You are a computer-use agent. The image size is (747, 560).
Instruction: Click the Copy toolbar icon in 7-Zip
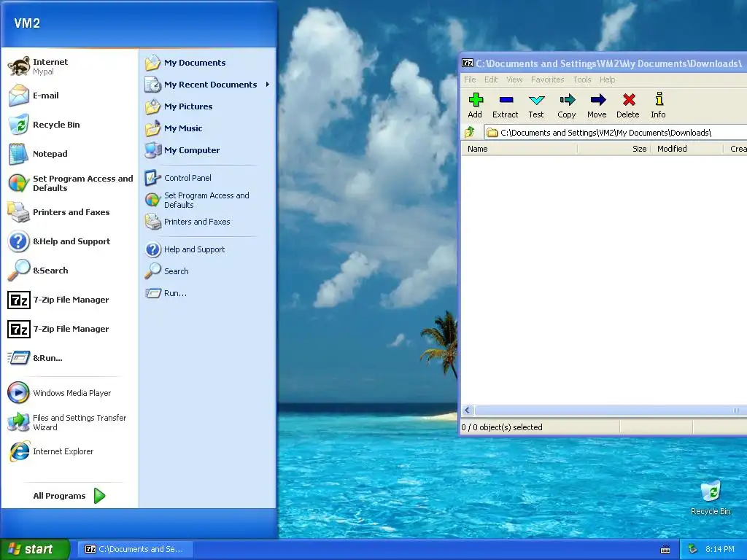[566, 105]
